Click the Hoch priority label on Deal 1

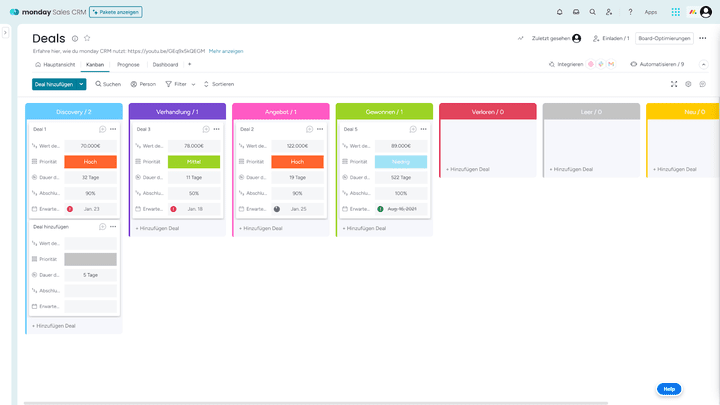(x=90, y=162)
